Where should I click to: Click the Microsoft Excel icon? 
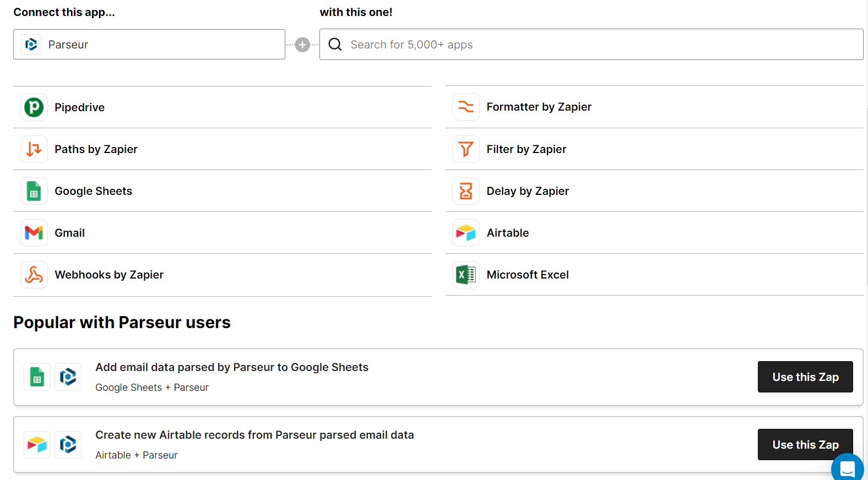465,274
